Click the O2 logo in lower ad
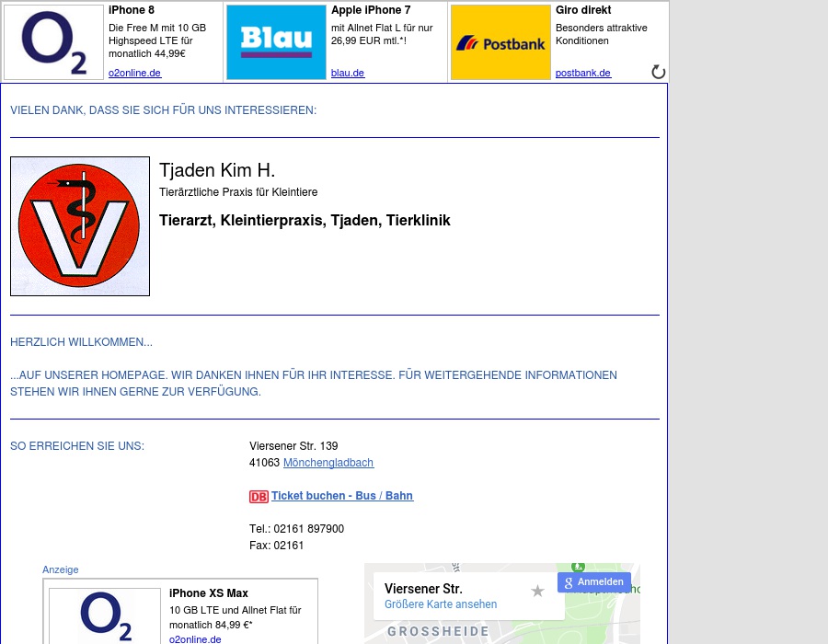The image size is (828, 644). click(105, 616)
